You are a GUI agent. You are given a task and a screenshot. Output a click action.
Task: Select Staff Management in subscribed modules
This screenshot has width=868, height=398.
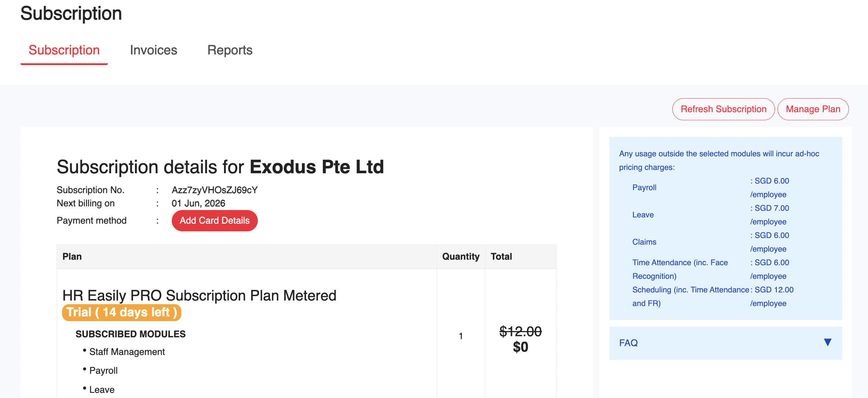tap(127, 352)
